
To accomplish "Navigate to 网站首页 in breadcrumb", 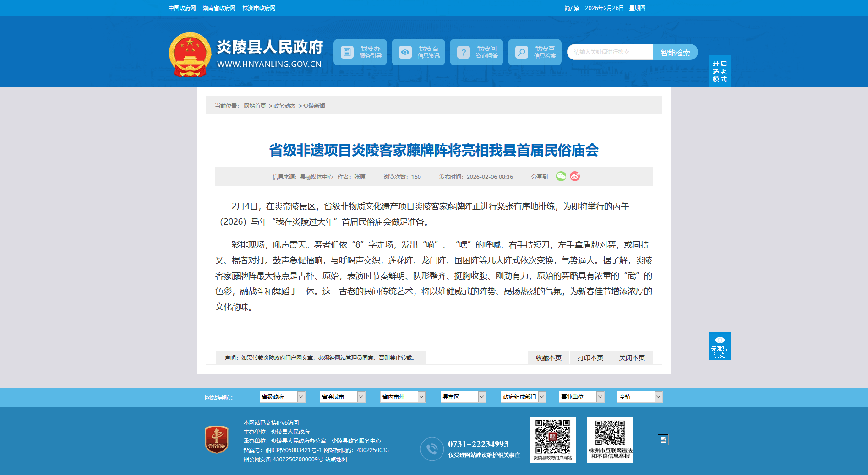I will [255, 106].
